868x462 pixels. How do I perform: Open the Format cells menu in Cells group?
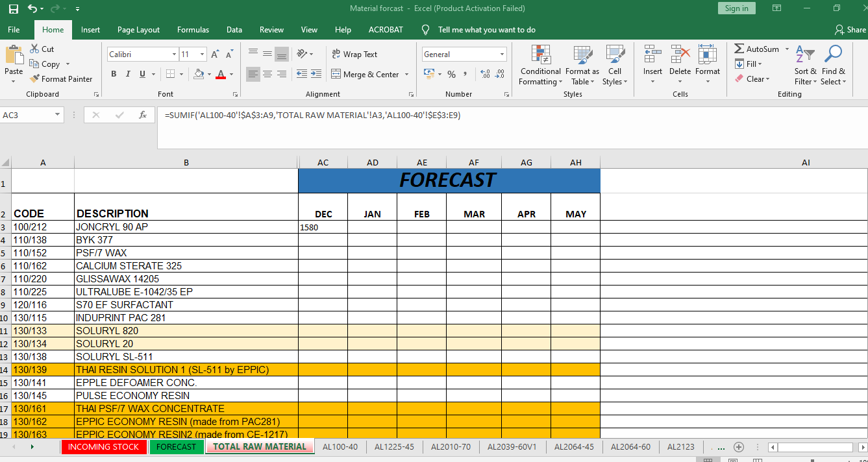point(708,64)
